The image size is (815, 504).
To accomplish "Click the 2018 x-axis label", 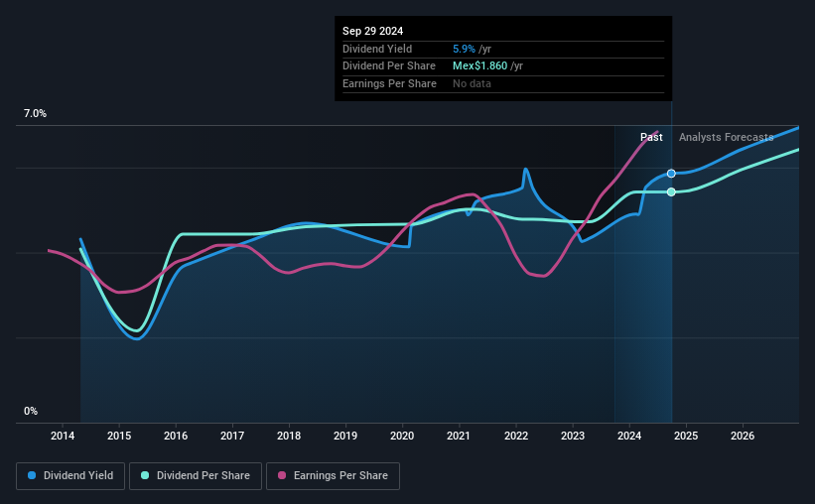I will tap(289, 436).
